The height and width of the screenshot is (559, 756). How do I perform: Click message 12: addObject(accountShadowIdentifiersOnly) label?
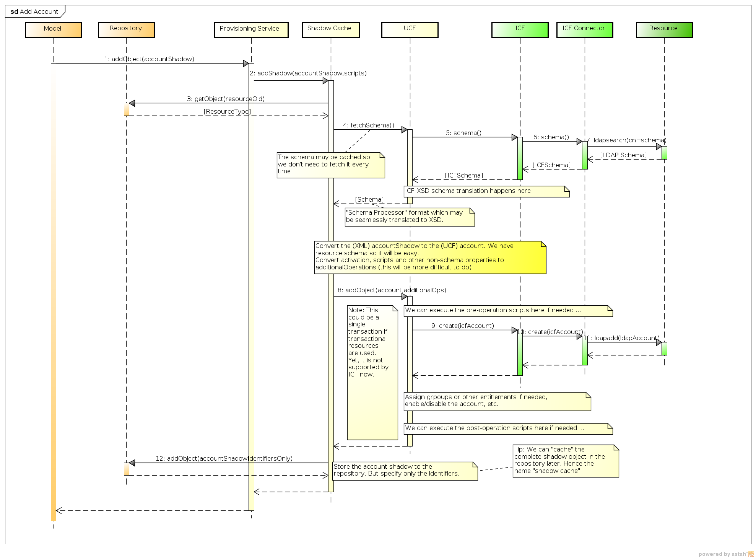(x=224, y=458)
